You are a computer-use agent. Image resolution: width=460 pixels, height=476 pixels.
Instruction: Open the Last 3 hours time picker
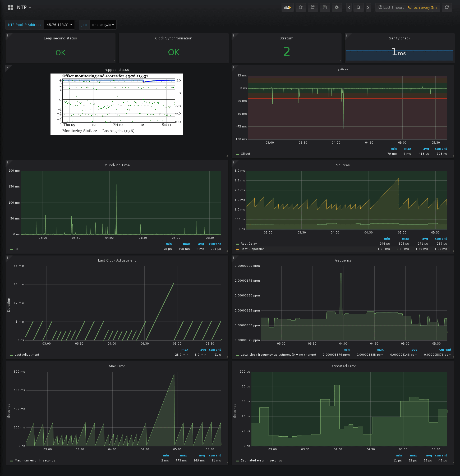tap(391, 7)
